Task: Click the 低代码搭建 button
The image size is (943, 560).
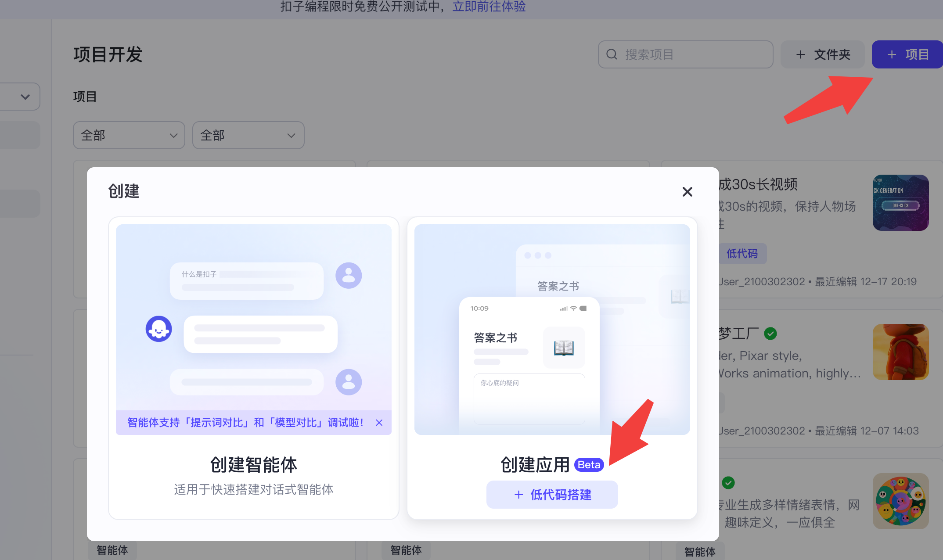Action: pyautogui.click(x=552, y=495)
